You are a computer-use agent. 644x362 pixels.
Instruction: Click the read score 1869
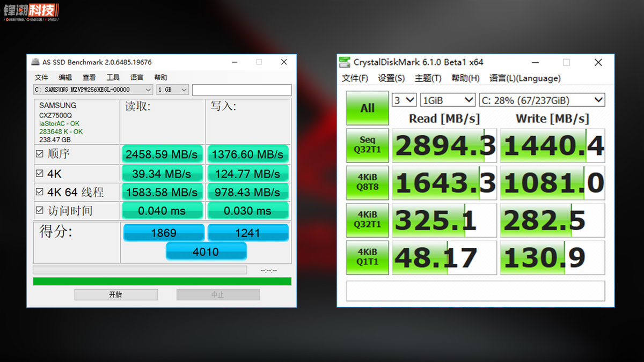(164, 233)
